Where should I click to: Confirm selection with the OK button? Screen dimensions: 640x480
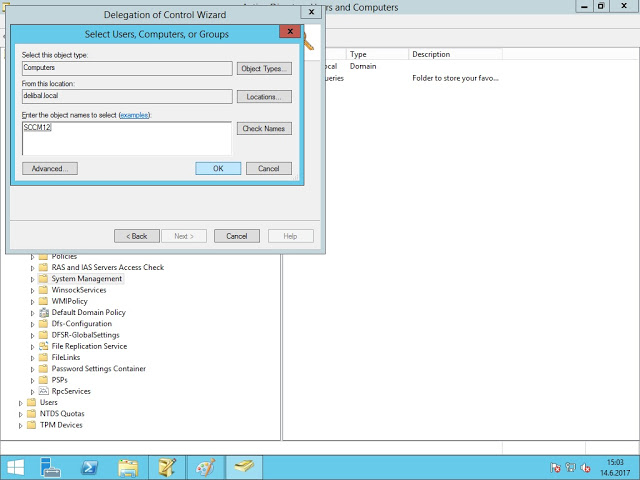(x=218, y=168)
